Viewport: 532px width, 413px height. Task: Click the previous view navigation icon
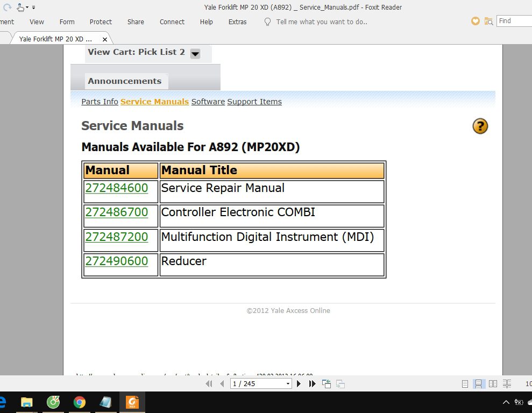(327, 383)
